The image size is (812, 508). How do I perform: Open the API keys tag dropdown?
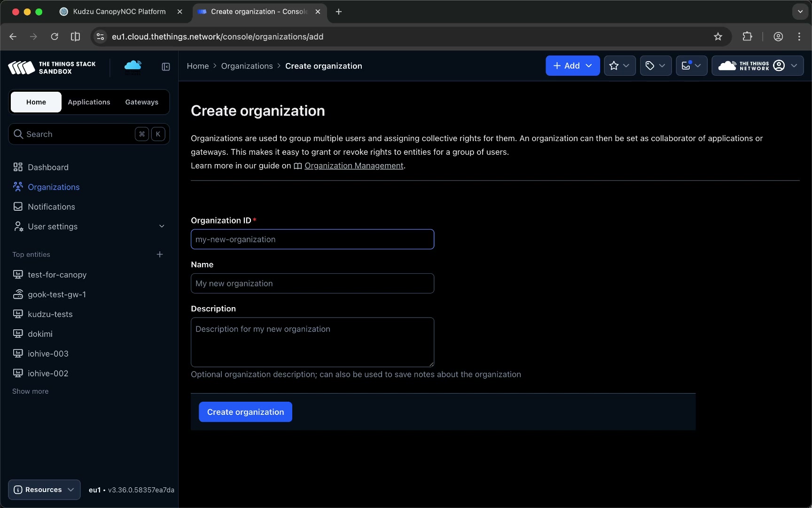click(656, 66)
